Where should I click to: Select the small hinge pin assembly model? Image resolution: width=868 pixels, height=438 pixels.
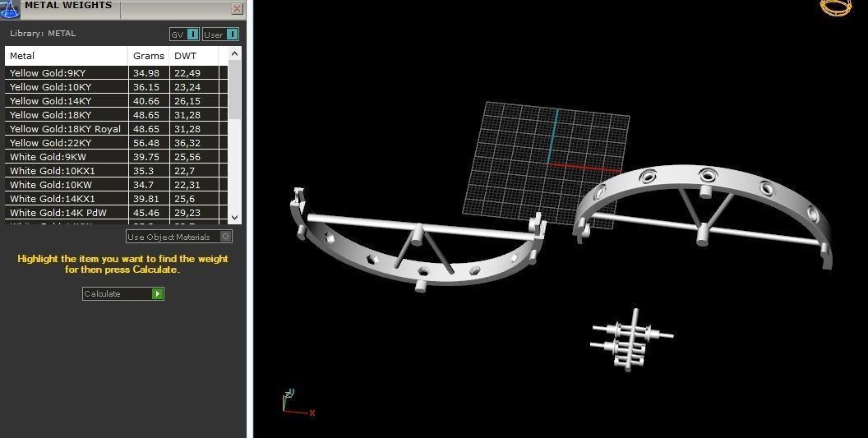(x=631, y=340)
